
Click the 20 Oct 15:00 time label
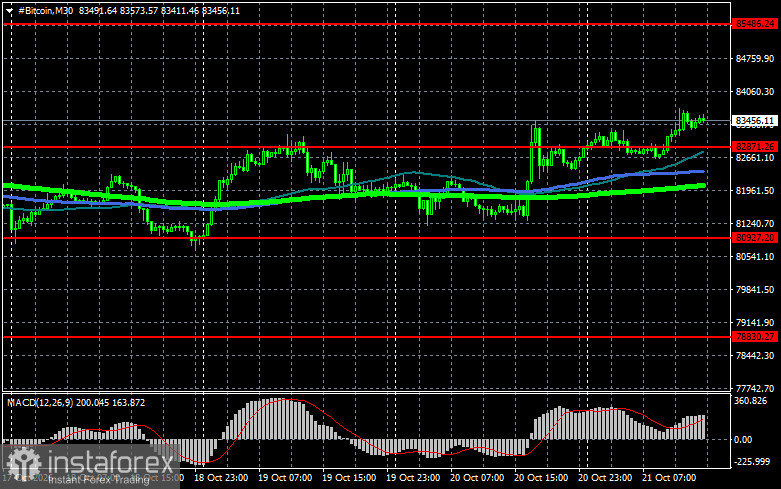(541, 478)
